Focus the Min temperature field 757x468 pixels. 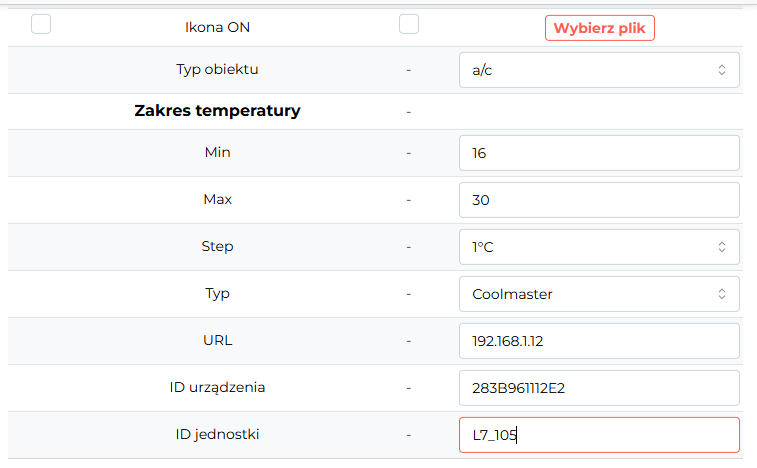pyautogui.click(x=599, y=153)
